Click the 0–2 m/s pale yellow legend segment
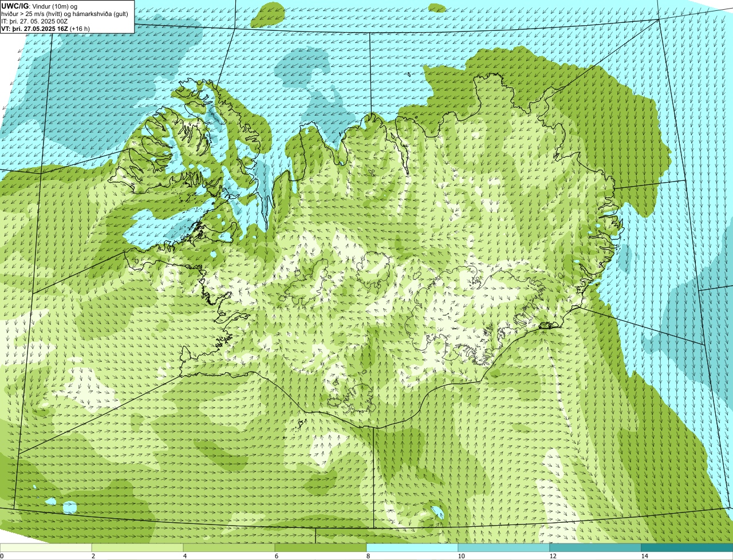The width and height of the screenshot is (733, 560). pyautogui.click(x=46, y=547)
